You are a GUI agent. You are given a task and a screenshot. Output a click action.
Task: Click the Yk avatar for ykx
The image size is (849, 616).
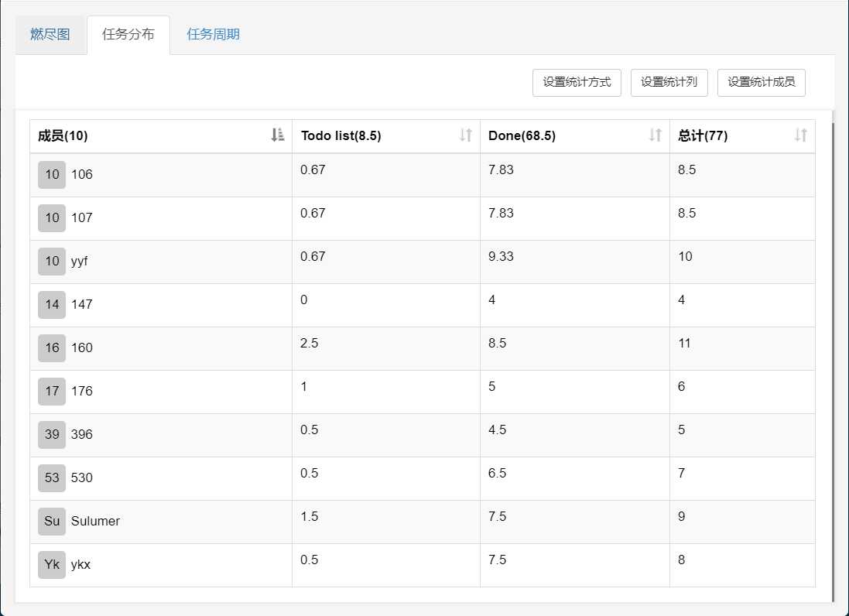[52, 565]
